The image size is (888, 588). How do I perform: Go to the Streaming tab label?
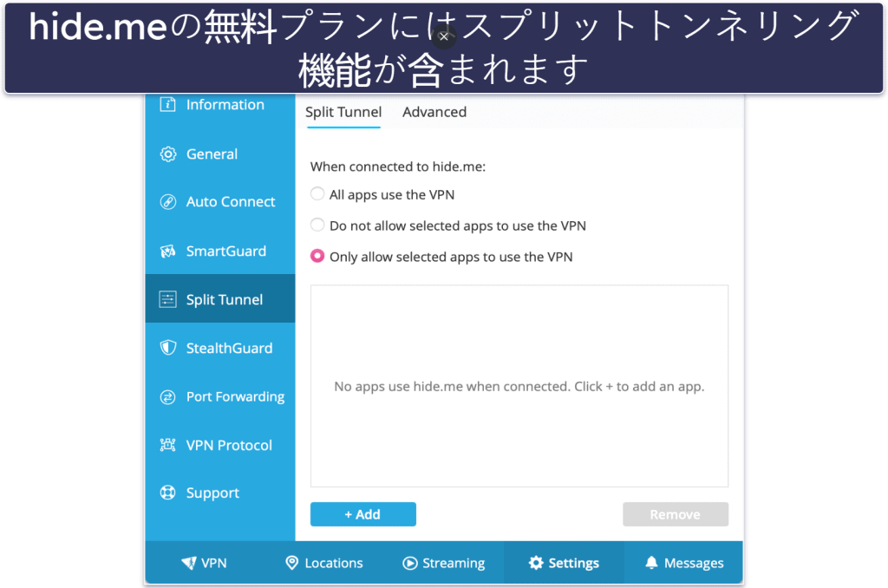(454, 563)
